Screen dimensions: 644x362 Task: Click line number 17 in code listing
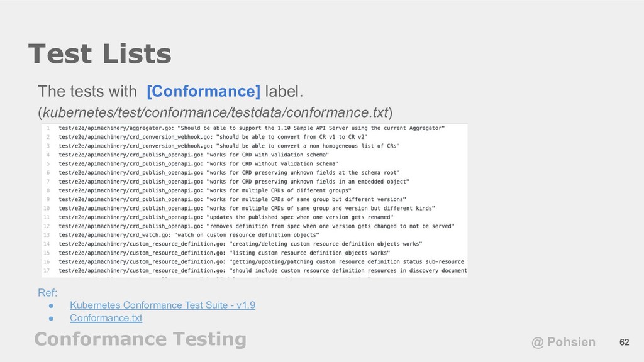click(47, 271)
